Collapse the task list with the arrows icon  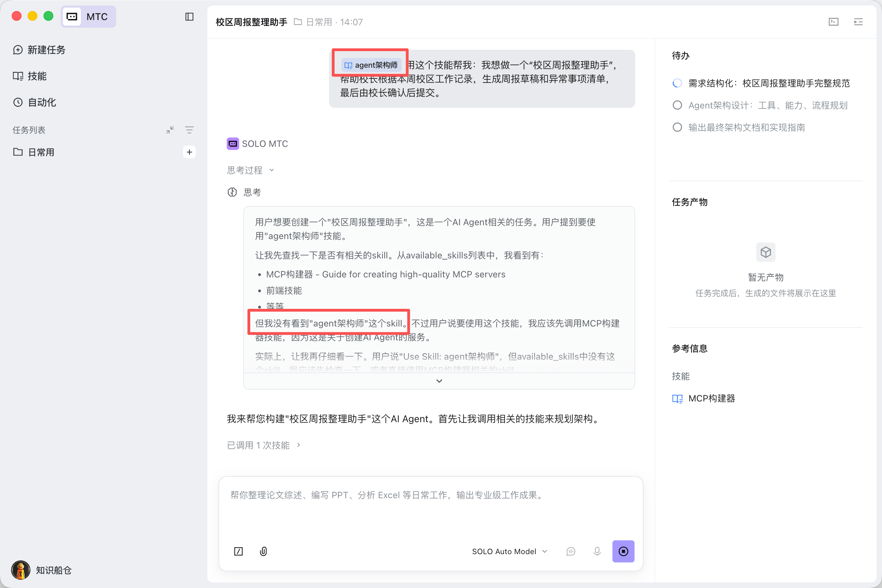pos(170,130)
